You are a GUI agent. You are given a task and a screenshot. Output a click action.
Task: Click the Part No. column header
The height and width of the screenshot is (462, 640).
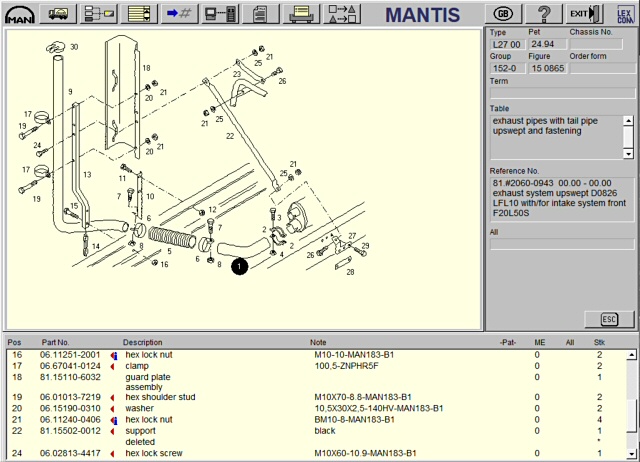point(56,342)
